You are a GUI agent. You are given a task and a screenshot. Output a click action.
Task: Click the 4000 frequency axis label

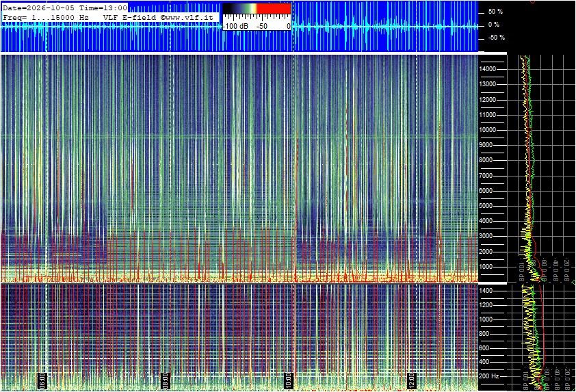tap(486, 221)
